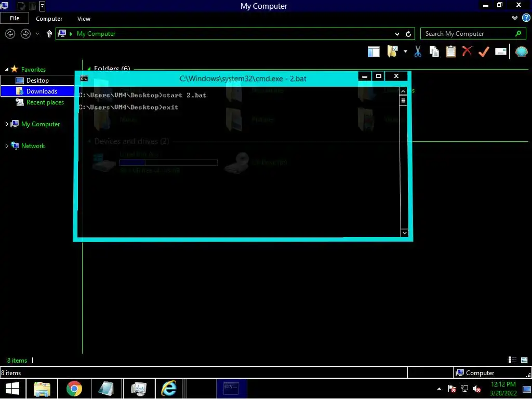Switch to large icons view in status bar
This screenshot has width=532, height=399.
524,360
